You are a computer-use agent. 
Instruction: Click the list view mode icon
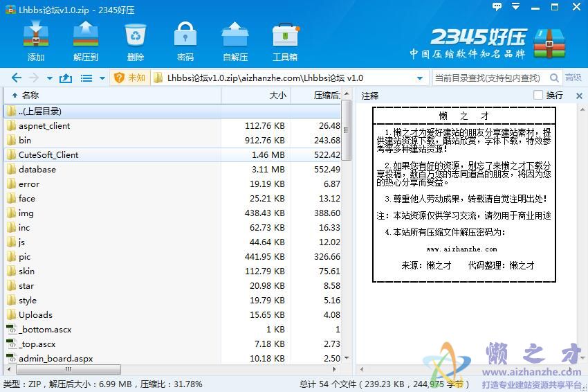(86, 78)
